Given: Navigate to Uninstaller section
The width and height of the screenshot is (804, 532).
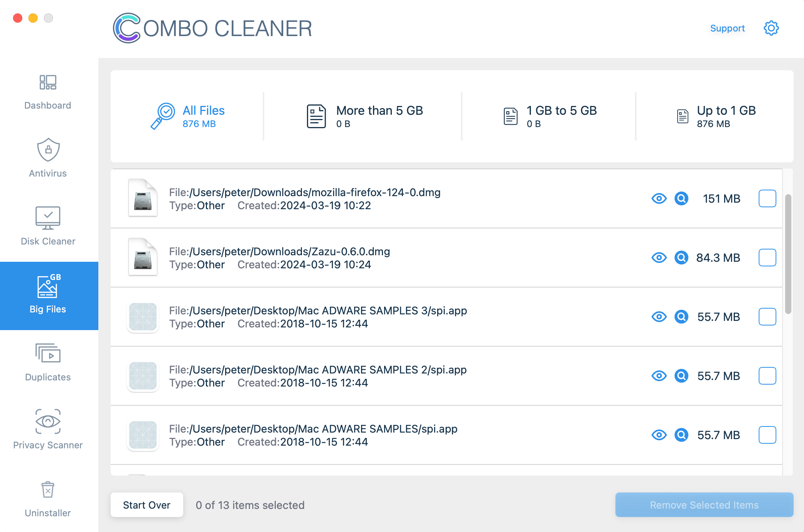Looking at the screenshot, I should (48, 499).
